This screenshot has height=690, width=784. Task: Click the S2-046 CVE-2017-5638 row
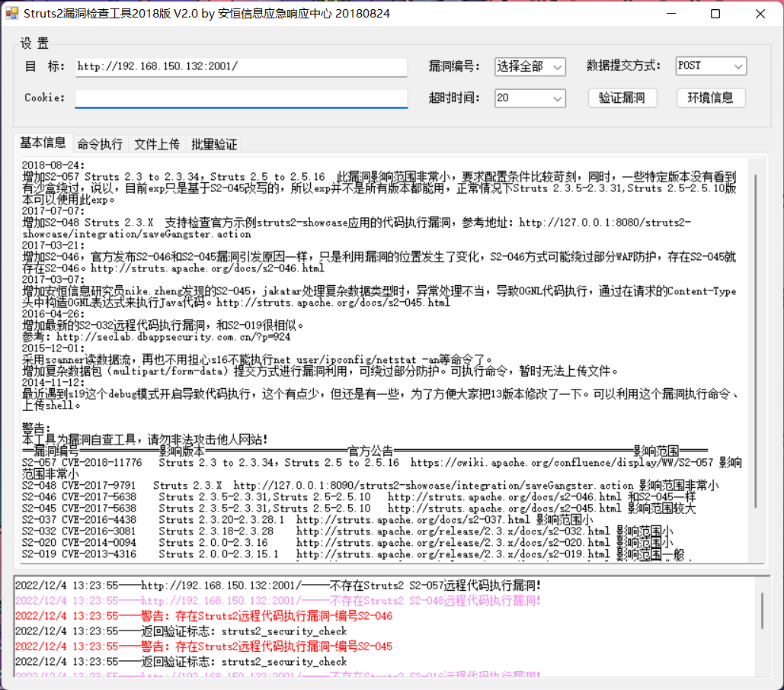tap(359, 497)
